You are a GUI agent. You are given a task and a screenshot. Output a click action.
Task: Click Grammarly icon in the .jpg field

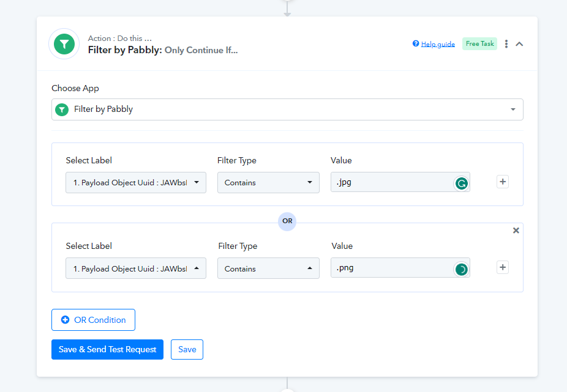461,183
